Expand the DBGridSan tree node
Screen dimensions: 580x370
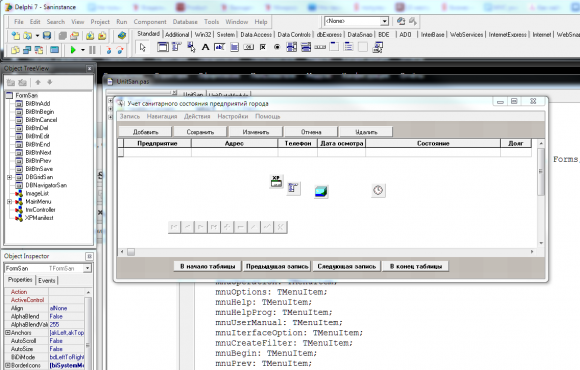coord(10,177)
